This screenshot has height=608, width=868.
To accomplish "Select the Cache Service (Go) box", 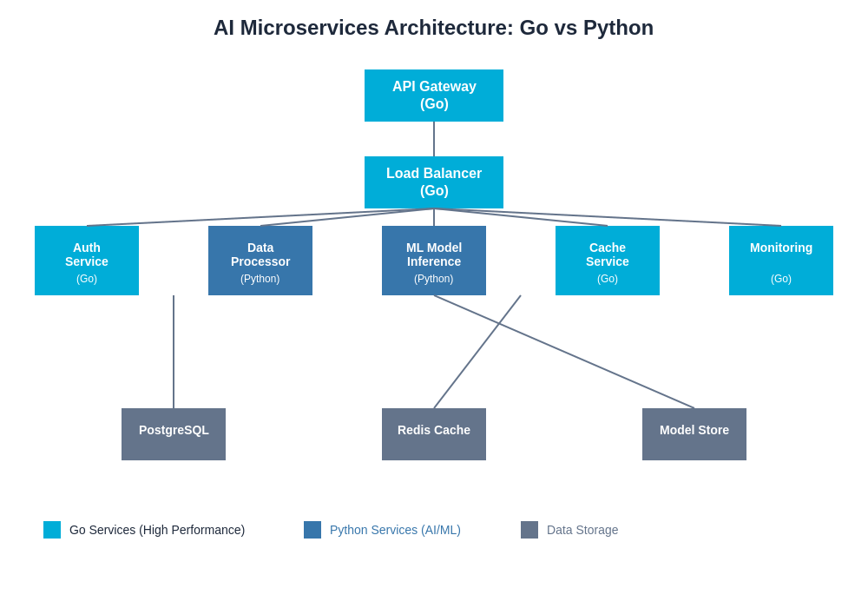I will point(608,261).
